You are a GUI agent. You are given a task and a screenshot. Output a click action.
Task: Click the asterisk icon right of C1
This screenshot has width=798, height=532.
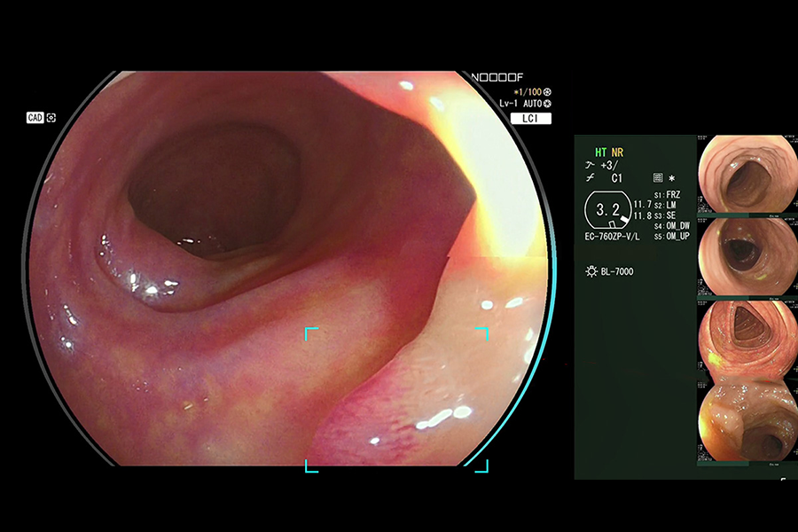[x=672, y=178]
